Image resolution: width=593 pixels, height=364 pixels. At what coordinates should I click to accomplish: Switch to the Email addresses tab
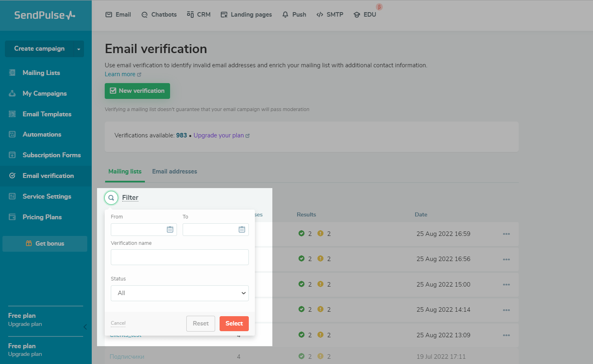[175, 171]
